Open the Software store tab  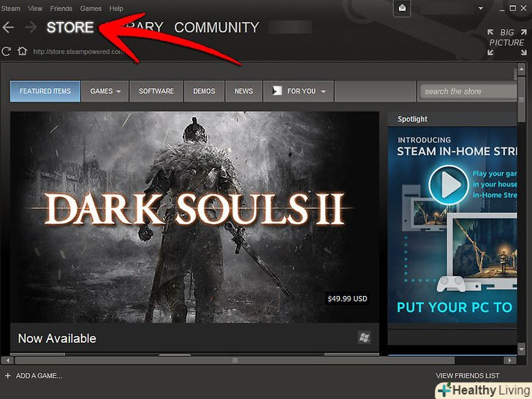[156, 91]
